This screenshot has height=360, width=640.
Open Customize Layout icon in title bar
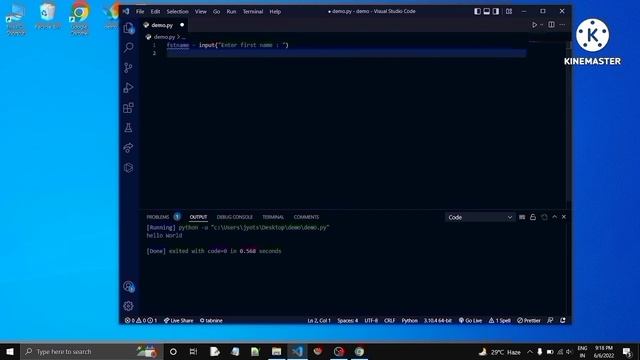click(x=509, y=11)
